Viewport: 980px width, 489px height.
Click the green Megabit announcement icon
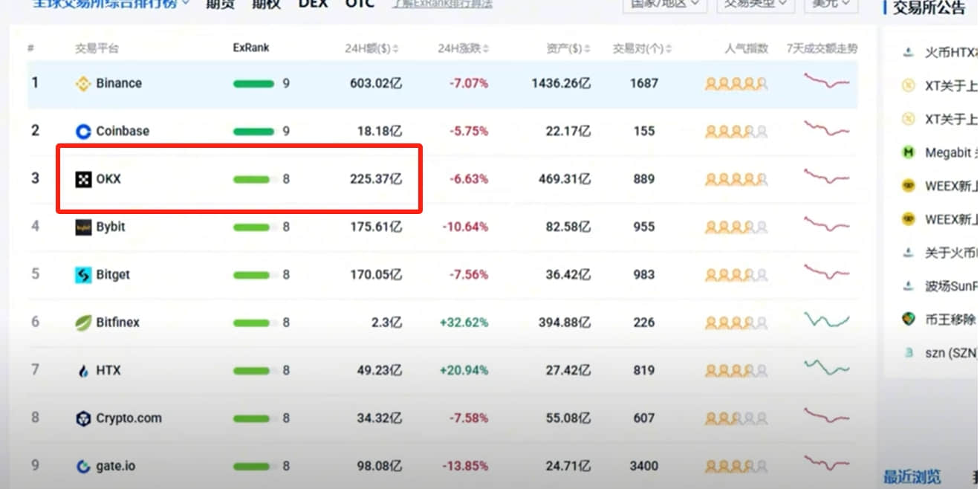(x=908, y=152)
